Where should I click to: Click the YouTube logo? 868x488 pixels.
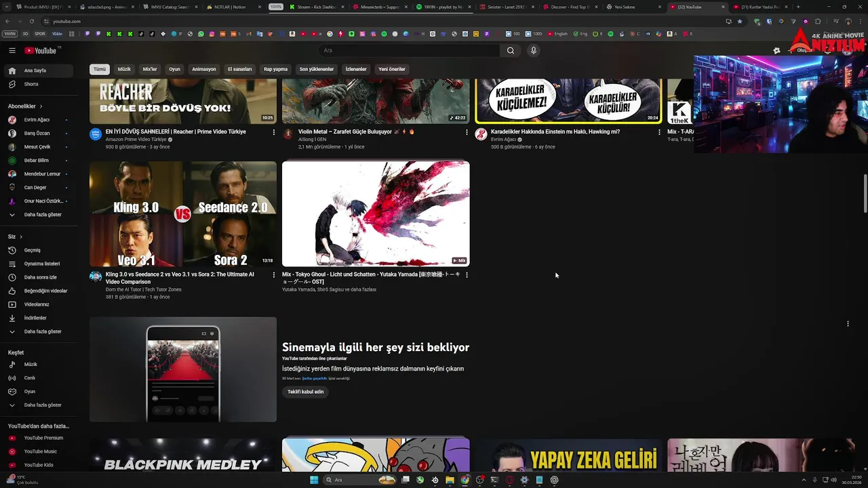[x=41, y=50]
